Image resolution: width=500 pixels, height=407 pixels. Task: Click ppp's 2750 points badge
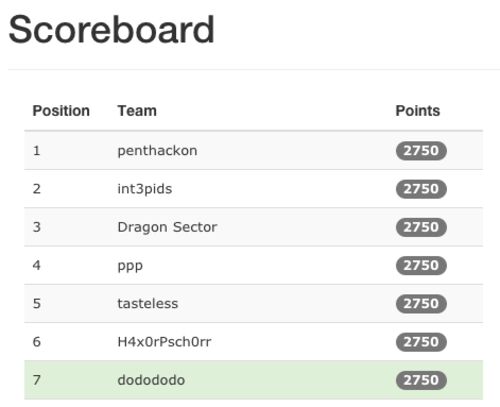(421, 265)
